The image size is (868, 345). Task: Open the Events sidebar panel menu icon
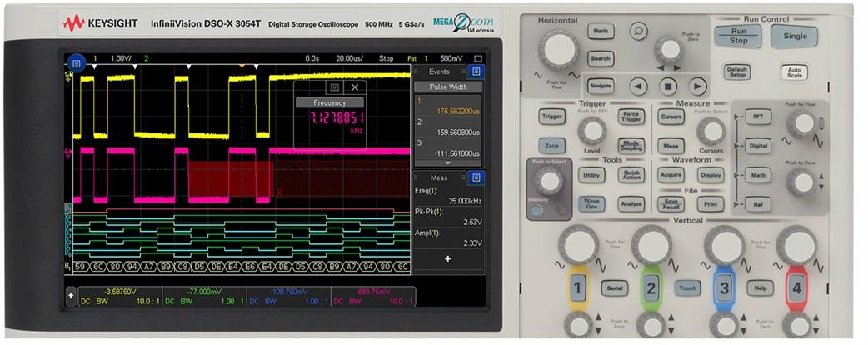[476, 72]
